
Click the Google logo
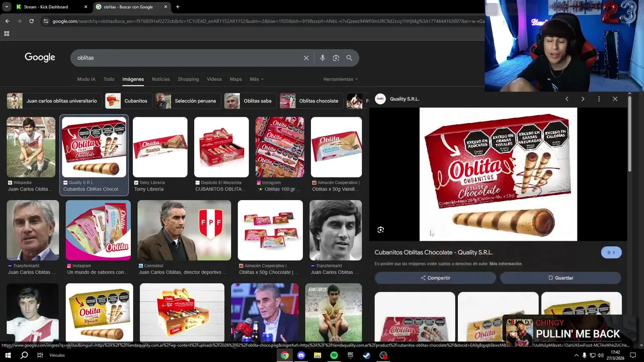click(40, 57)
